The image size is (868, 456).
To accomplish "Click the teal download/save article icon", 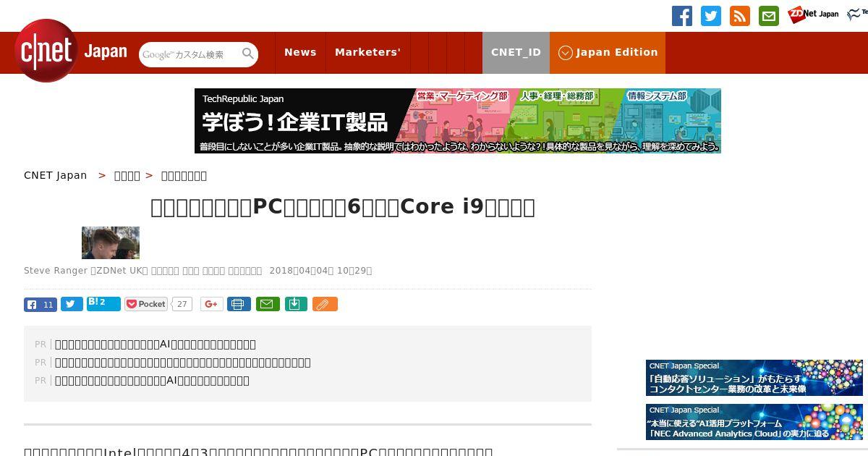I will pyautogui.click(x=295, y=304).
